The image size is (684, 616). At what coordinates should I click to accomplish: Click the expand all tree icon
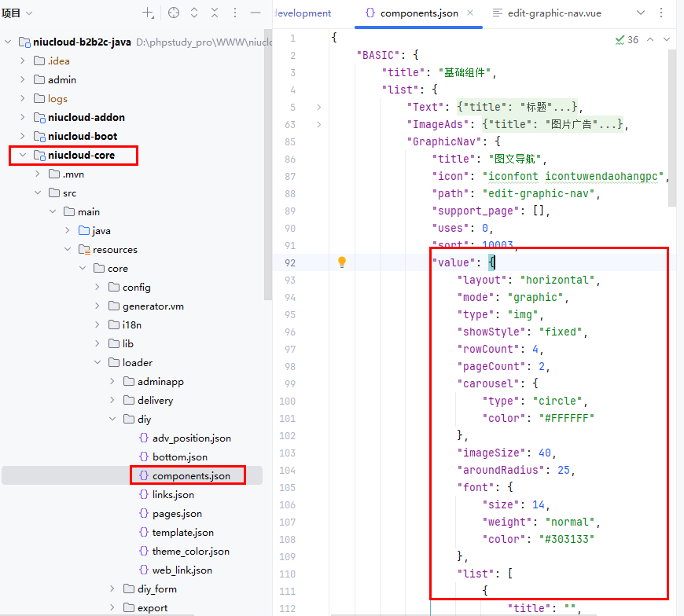tap(194, 13)
